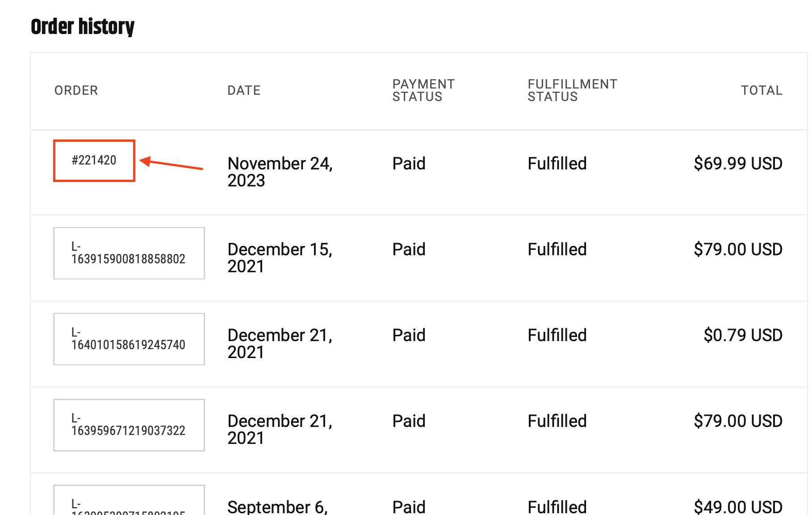Click the $0.79 USD total

click(743, 335)
